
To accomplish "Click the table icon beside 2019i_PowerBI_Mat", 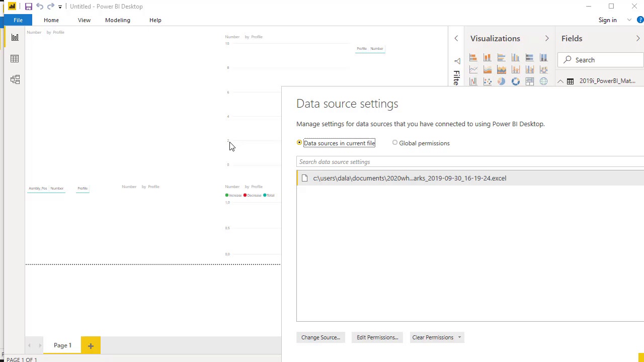I will 570,81.
